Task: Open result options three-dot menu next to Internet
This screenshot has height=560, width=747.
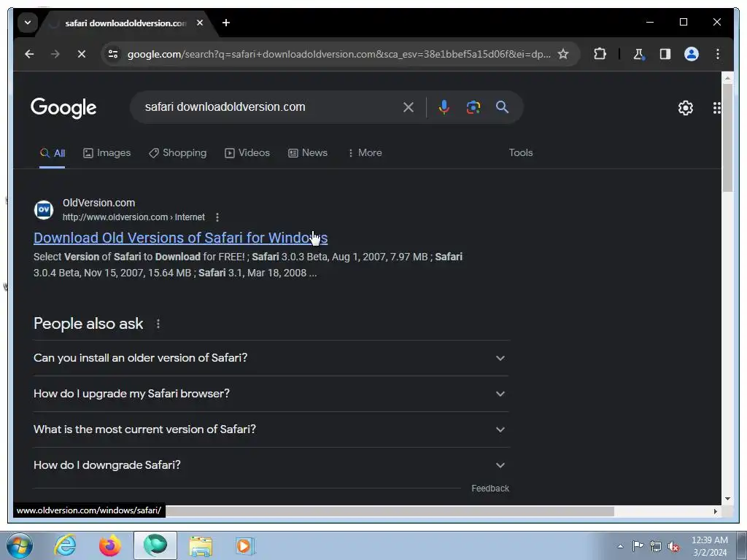Action: [217, 217]
